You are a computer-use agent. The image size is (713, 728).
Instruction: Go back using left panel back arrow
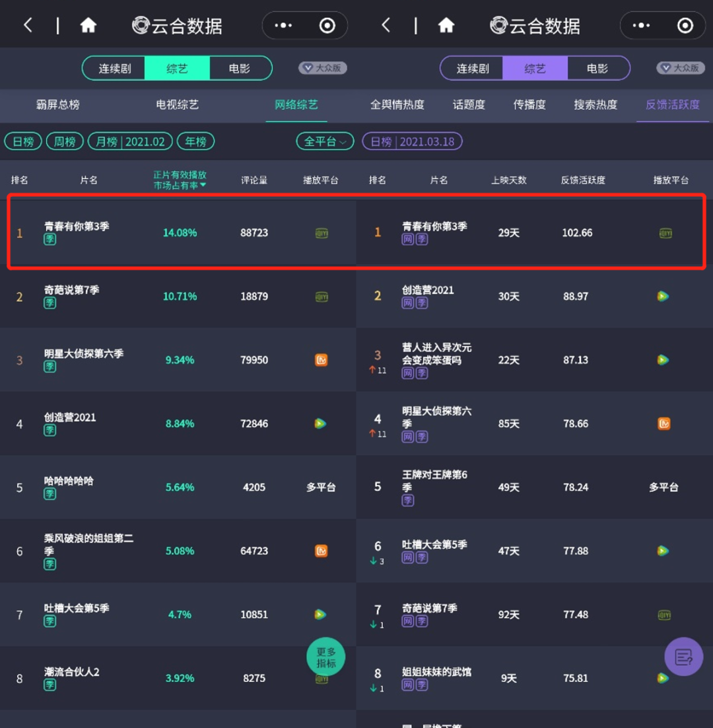[28, 26]
